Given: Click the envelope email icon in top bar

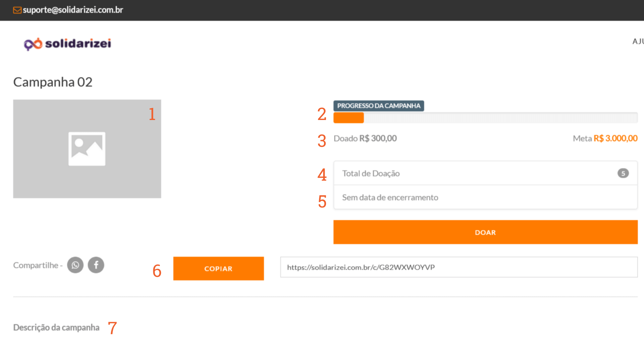Looking at the screenshot, I should 17,10.
